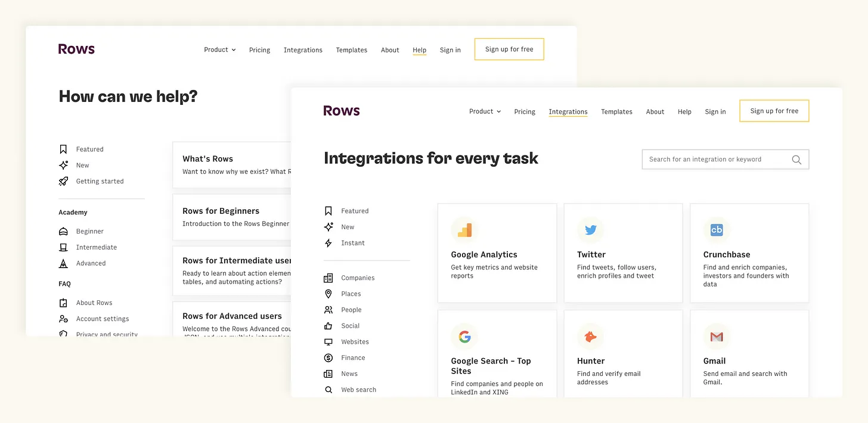868x423 pixels.
Task: Expand Product dropdown in Help page navbar
Action: [x=220, y=49]
